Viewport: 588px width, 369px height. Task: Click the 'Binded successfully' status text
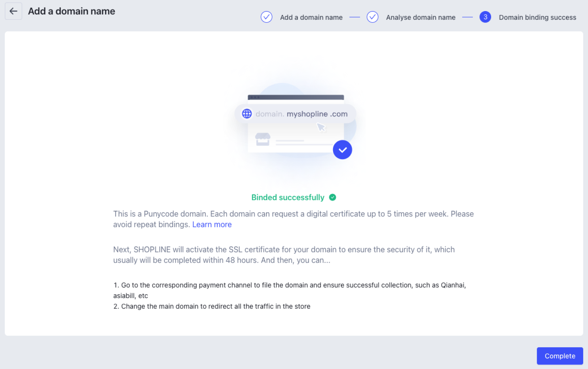(288, 197)
